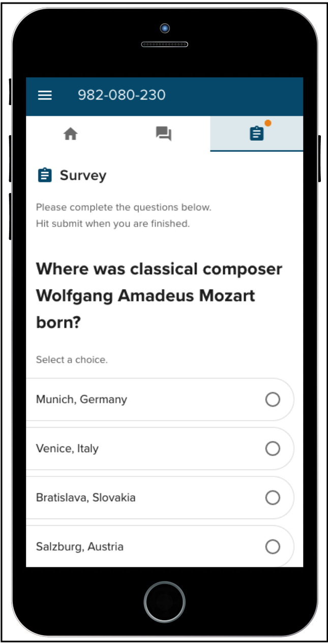Choose Bratislava, Slovakia as your answer

tap(273, 498)
